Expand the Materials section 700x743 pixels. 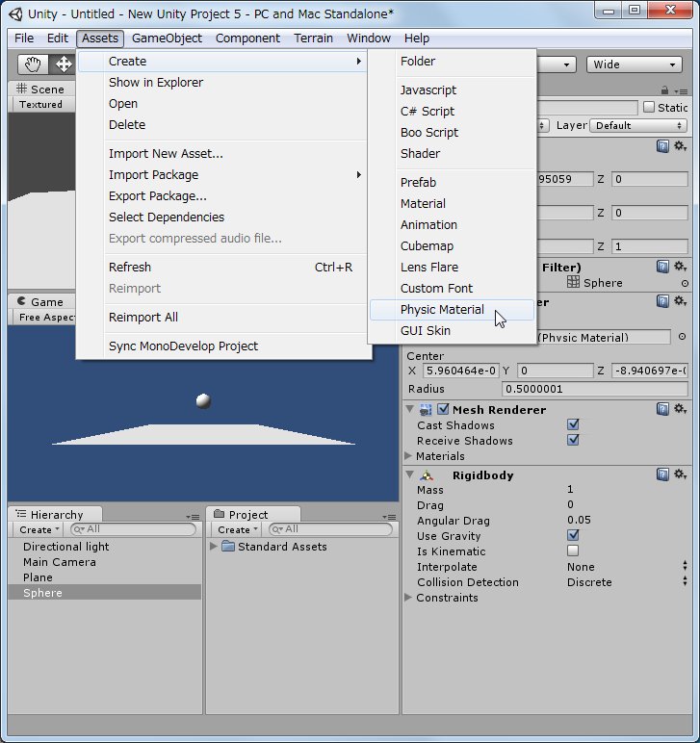click(408, 456)
